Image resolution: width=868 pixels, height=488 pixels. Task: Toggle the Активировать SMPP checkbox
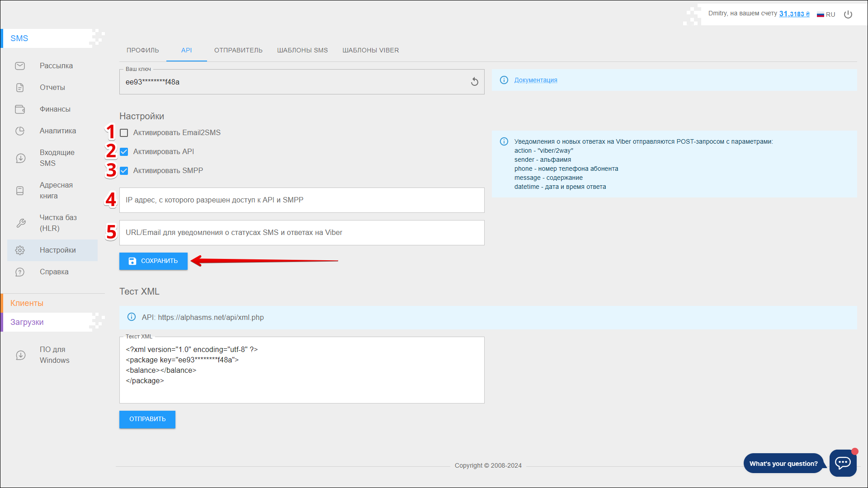[x=124, y=171]
